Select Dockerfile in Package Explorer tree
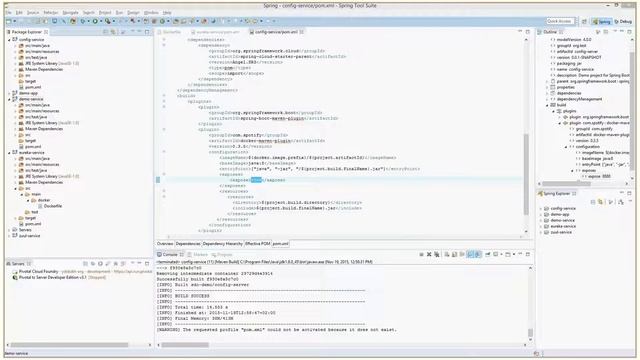The image size is (640, 360). click(53, 206)
